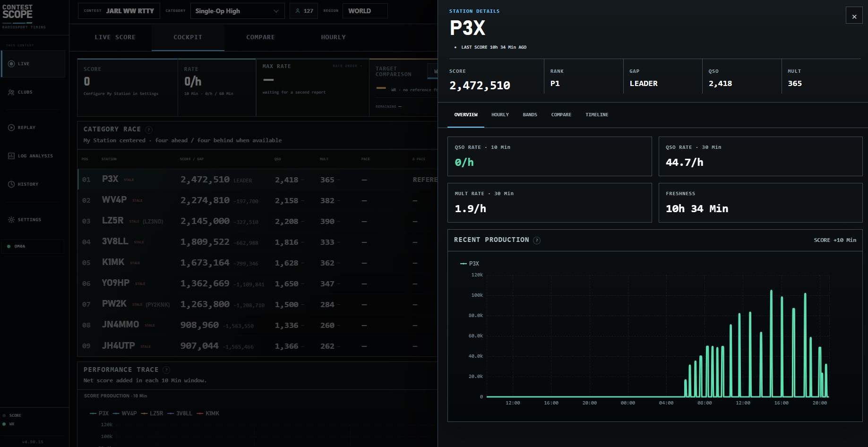Open Replay via its play icon

point(11,128)
